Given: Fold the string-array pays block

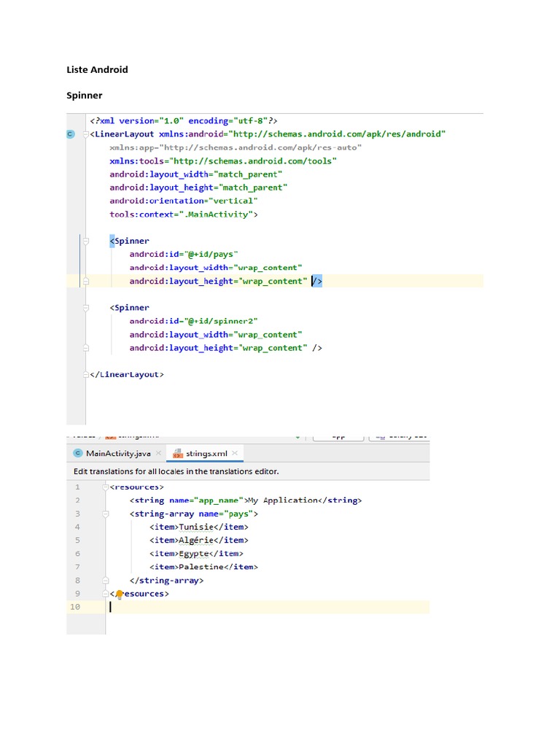Looking at the screenshot, I should (x=106, y=514).
